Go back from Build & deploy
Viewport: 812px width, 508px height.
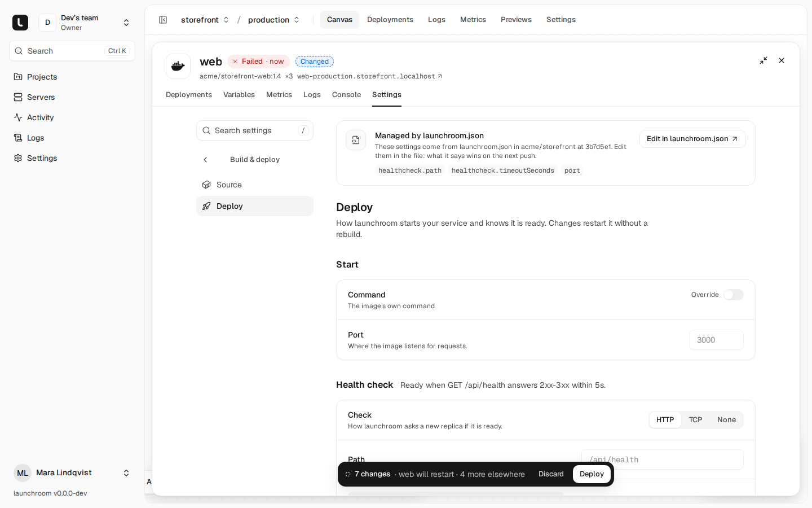205,160
